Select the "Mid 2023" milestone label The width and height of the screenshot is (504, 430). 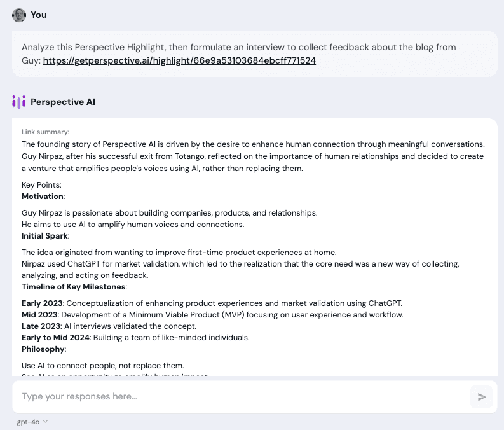(39, 315)
